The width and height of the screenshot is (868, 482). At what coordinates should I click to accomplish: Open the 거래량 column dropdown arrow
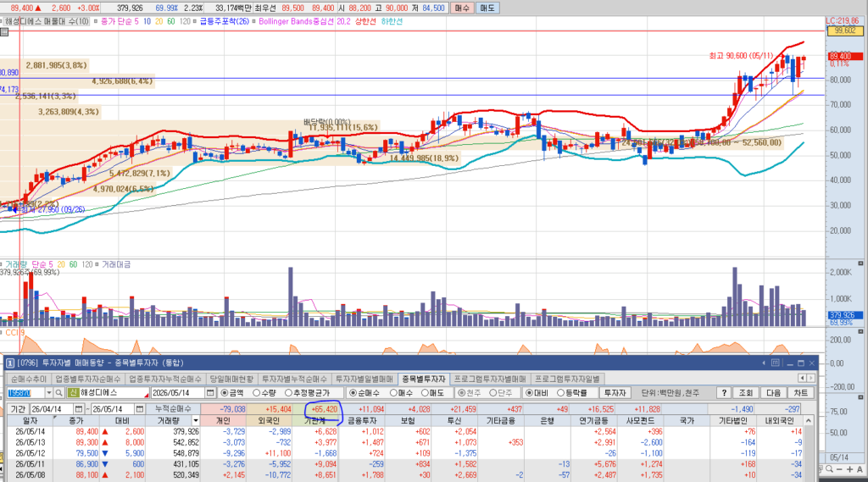[195, 420]
